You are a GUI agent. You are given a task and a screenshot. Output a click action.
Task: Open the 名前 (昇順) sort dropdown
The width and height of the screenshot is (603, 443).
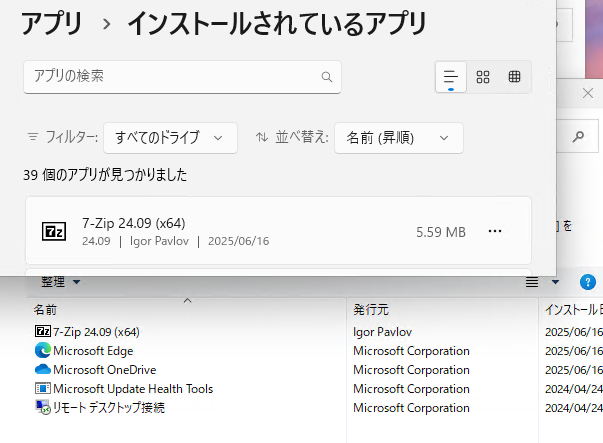point(399,138)
